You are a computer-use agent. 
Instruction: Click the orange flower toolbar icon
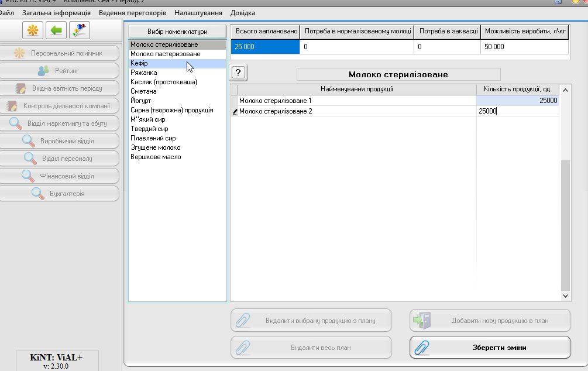click(33, 30)
